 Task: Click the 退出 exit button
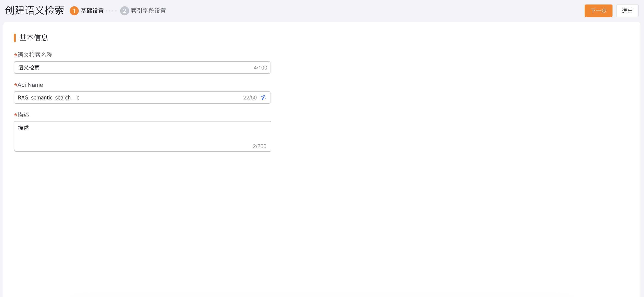tap(627, 11)
